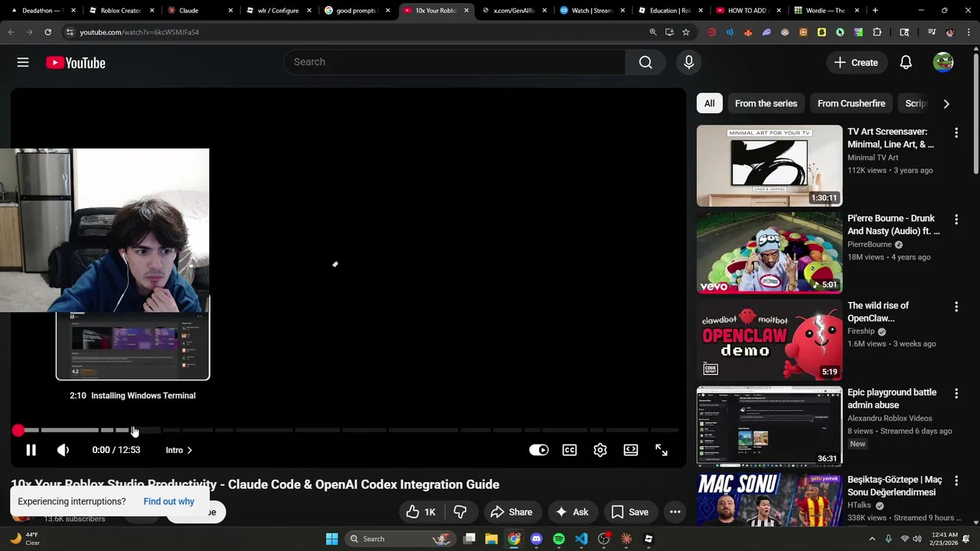Open video settings gear
The image size is (980, 551).
(x=600, y=450)
